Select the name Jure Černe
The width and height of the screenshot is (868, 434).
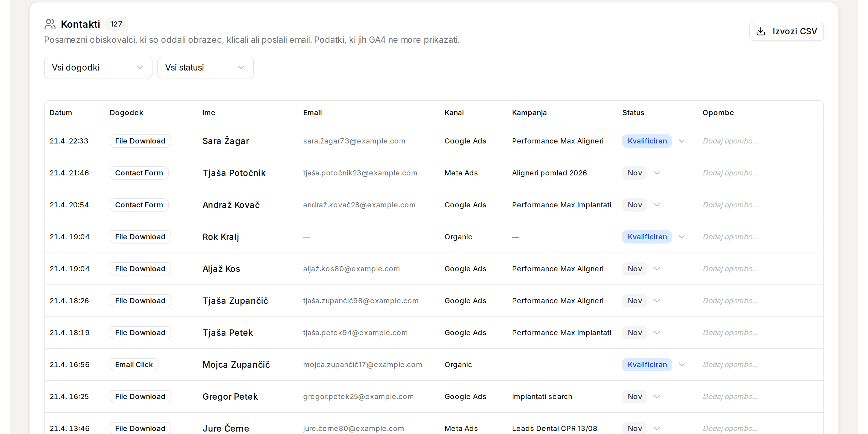(x=226, y=429)
